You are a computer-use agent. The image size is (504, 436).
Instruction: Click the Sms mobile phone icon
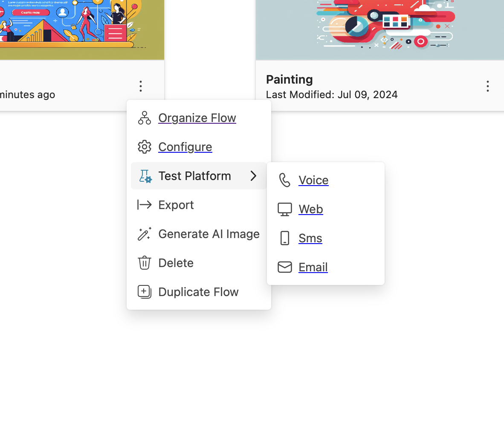(284, 238)
